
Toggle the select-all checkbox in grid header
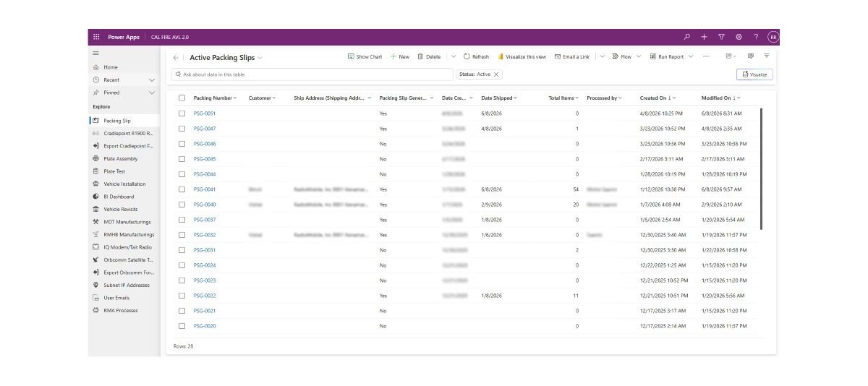182,98
